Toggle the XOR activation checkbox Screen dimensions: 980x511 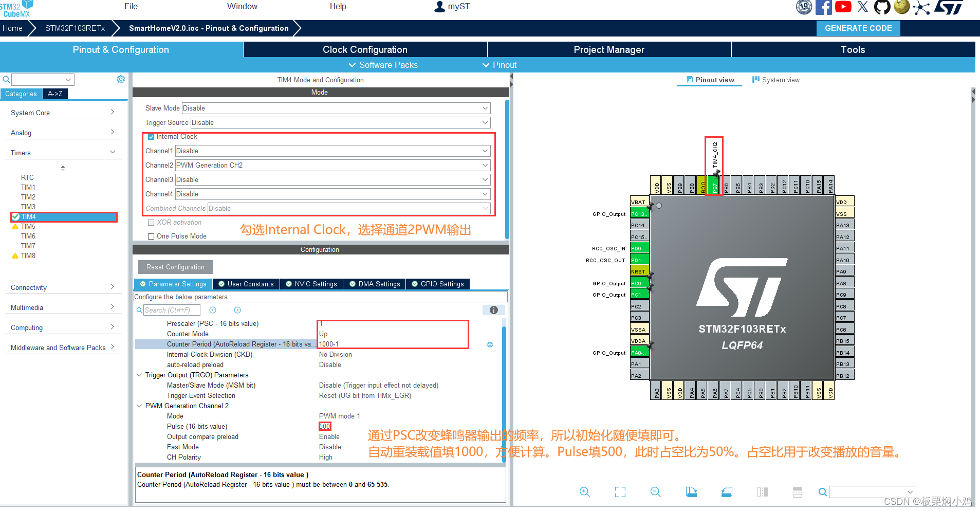pos(151,223)
